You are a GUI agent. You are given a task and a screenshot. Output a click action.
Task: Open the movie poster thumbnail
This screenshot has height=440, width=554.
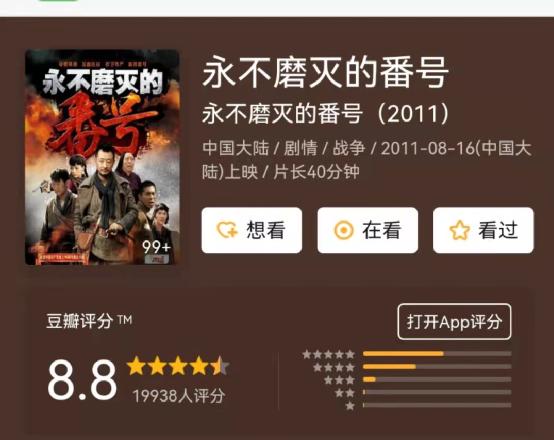tap(102, 157)
